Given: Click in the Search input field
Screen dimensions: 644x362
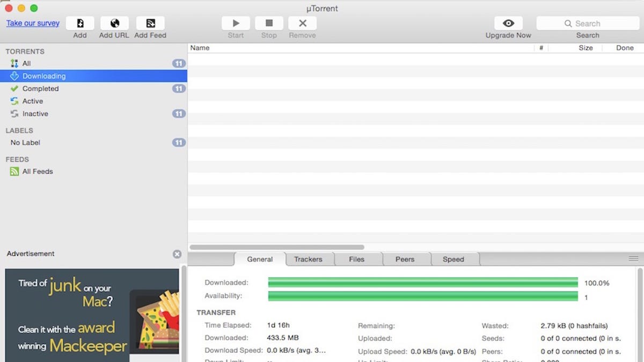Looking at the screenshot, I should pyautogui.click(x=588, y=24).
